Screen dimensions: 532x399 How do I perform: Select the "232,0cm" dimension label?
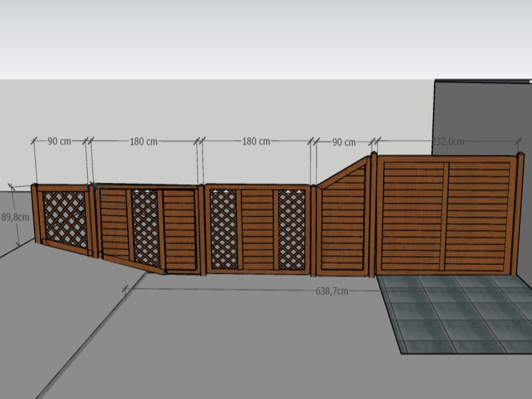pyautogui.click(x=448, y=142)
